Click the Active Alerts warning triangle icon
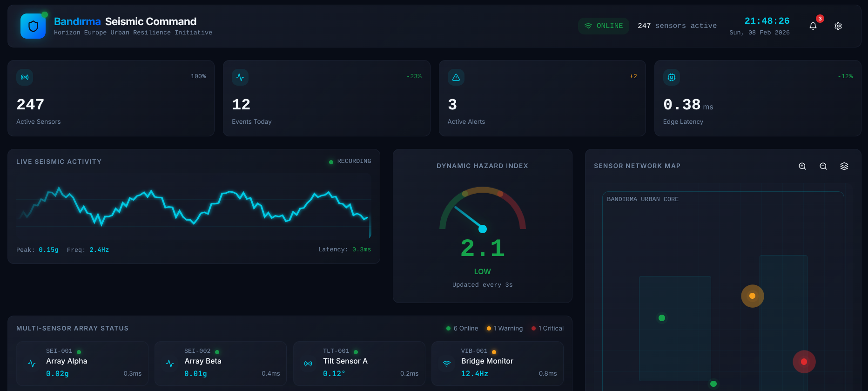Screen dimensions: 868x391 pyautogui.click(x=456, y=77)
